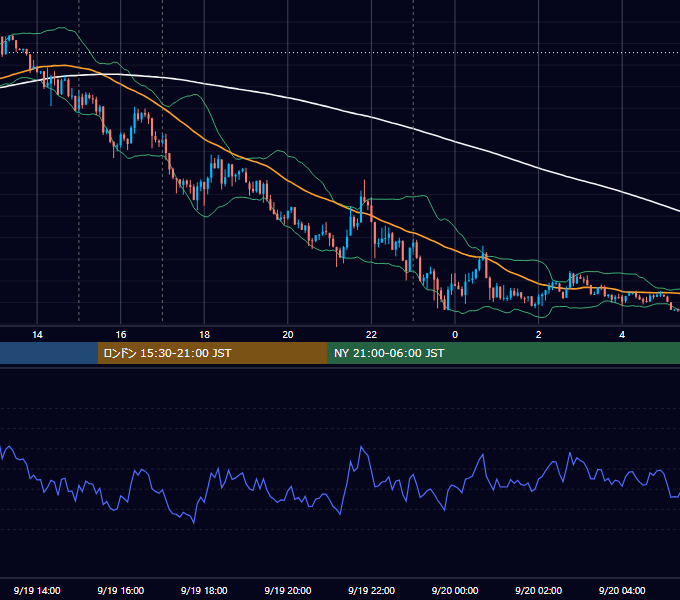Click the 9/19 14:00 date label
Image resolution: width=680 pixels, height=600 pixels.
coord(37,590)
